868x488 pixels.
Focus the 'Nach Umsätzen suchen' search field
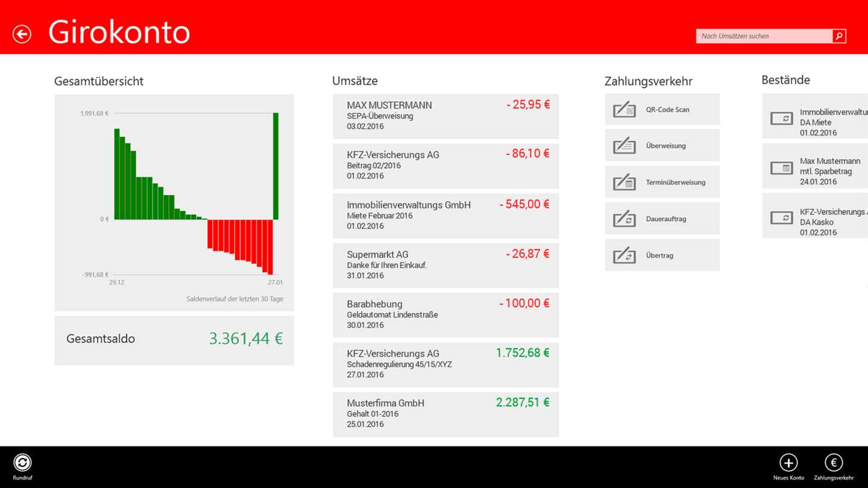pyautogui.click(x=764, y=36)
